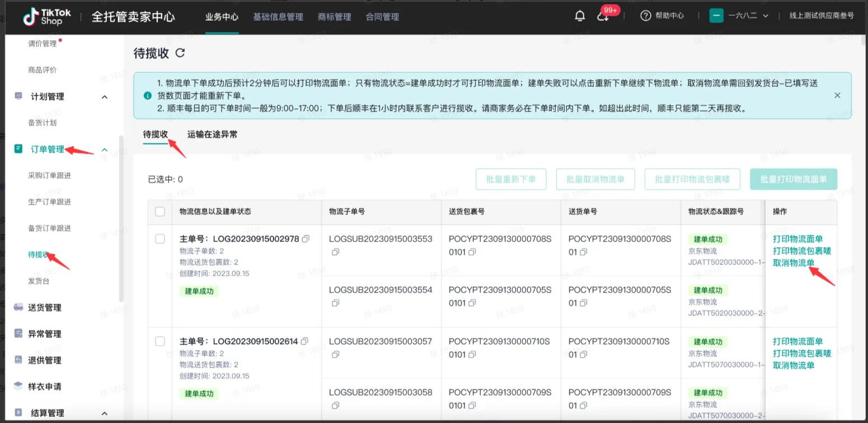Click 取消物流单 link for LOG20230915002614

pos(794,365)
